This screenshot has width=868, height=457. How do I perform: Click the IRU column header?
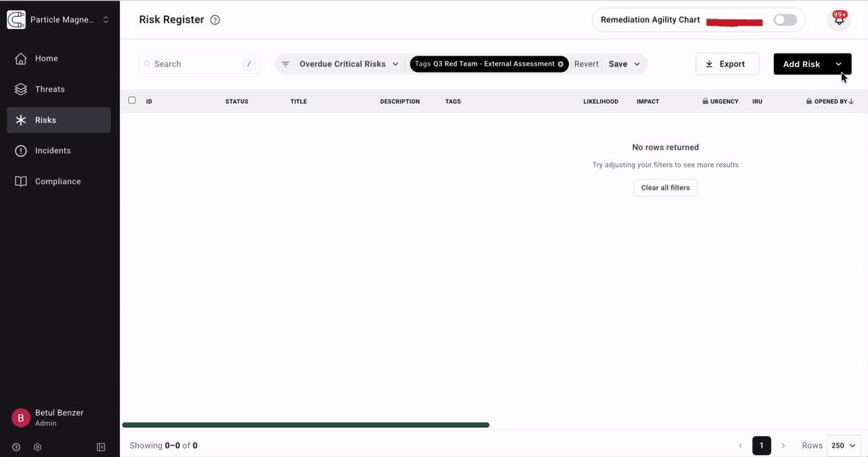pyautogui.click(x=757, y=101)
